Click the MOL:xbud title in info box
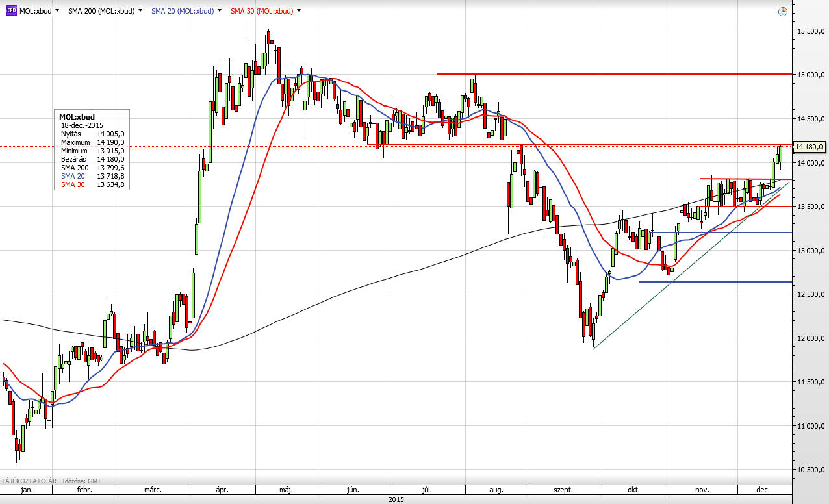This screenshot has height=504, width=829. pyautogui.click(x=77, y=117)
